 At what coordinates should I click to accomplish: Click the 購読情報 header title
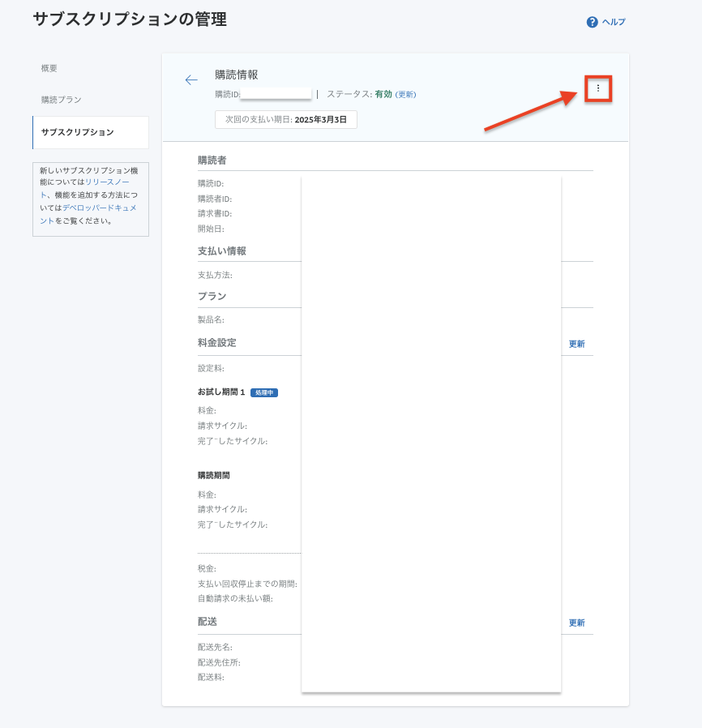tap(237, 75)
